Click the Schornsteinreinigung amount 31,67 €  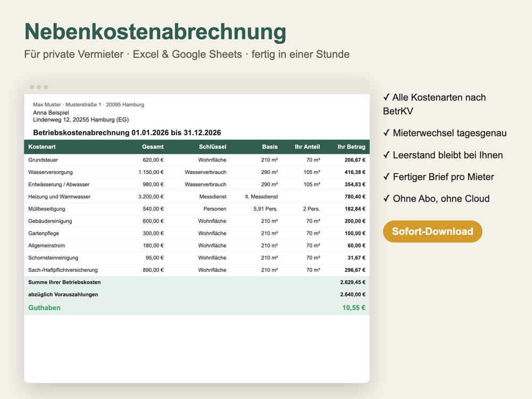pos(356,257)
